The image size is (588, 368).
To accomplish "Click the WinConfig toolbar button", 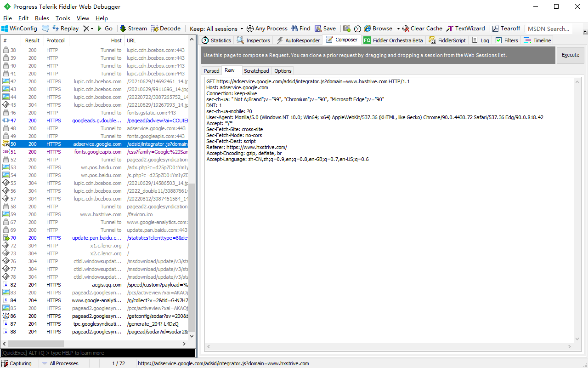I will [19, 29].
